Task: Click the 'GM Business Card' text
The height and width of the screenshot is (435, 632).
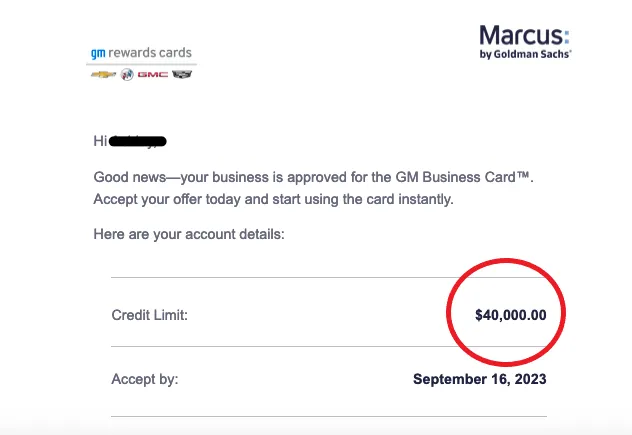Action: (x=463, y=177)
